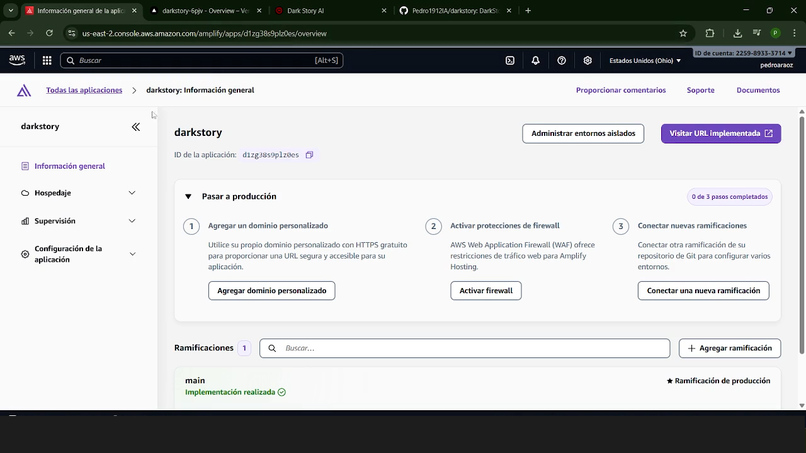Focus the Ramificaciones search field

click(465, 348)
